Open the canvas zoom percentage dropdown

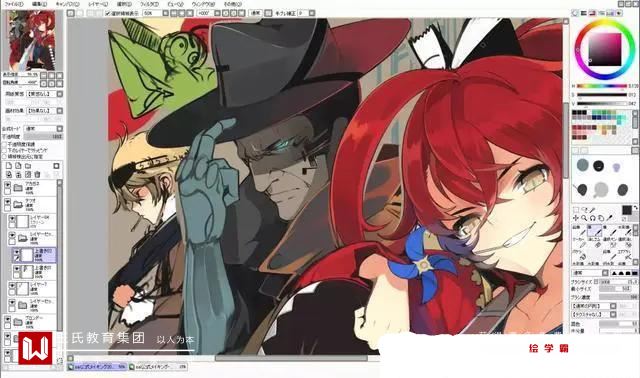165,13
